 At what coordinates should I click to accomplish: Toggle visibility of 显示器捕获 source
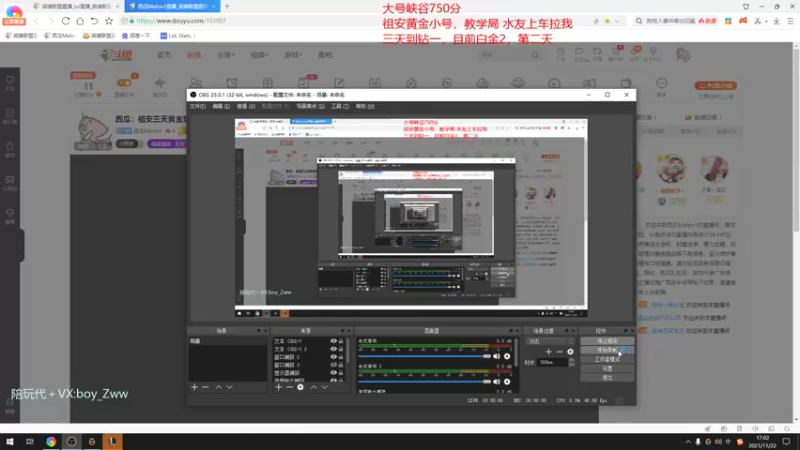pos(333,373)
